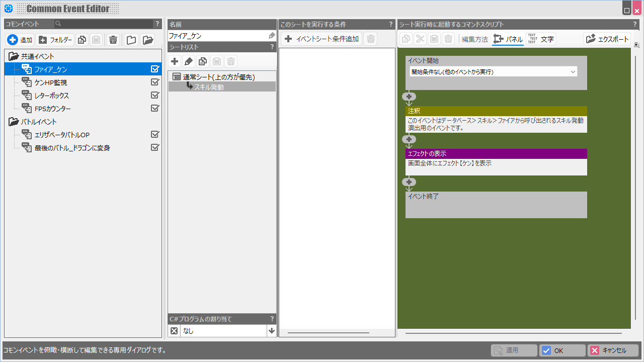
Task: Collapse the バトルイベント folder
Action: 13,122
